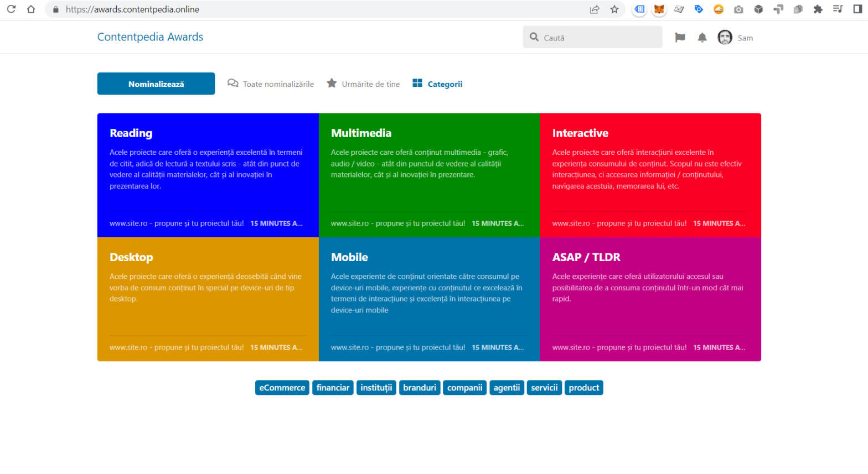Image resolution: width=868 pixels, height=474 pixels.
Task: Go to the browser home page
Action: coord(31,9)
